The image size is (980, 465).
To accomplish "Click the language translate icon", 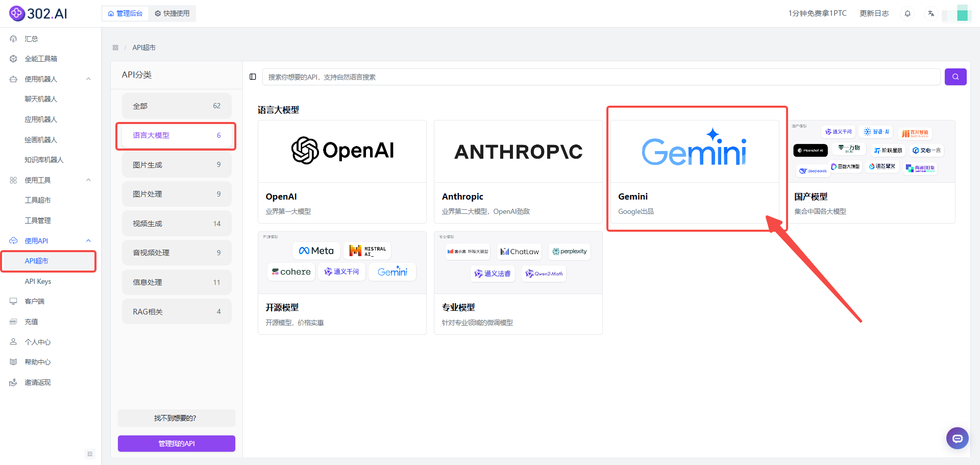I will click(x=931, y=13).
